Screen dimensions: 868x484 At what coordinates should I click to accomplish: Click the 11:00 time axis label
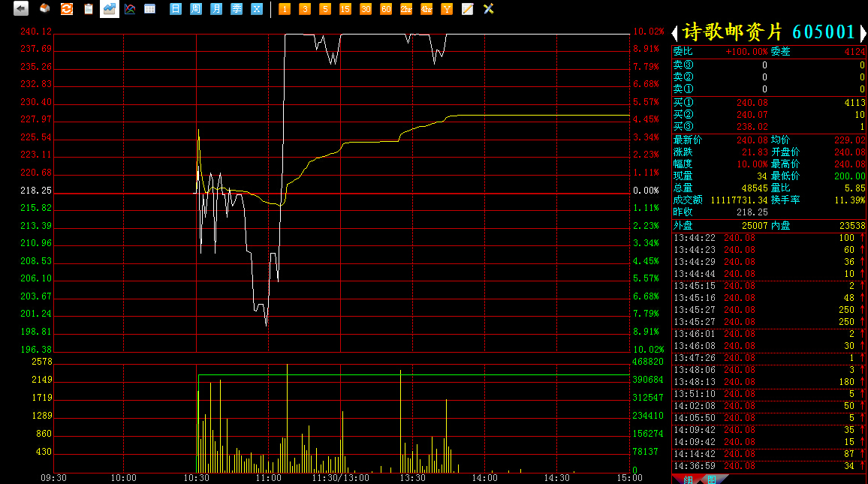(x=269, y=478)
